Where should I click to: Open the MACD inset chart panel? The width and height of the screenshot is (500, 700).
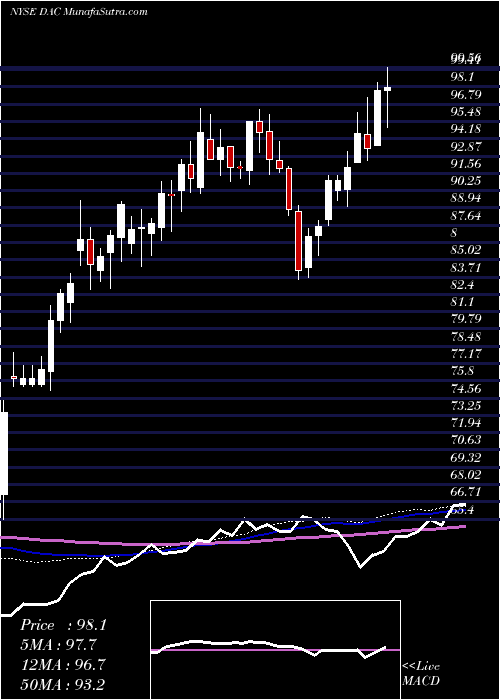pyautogui.click(x=275, y=650)
